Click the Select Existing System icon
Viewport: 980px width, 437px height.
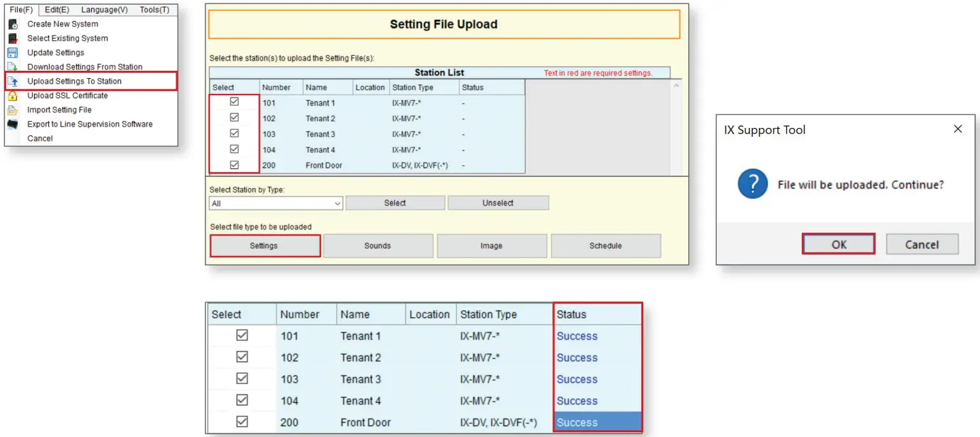(x=12, y=38)
